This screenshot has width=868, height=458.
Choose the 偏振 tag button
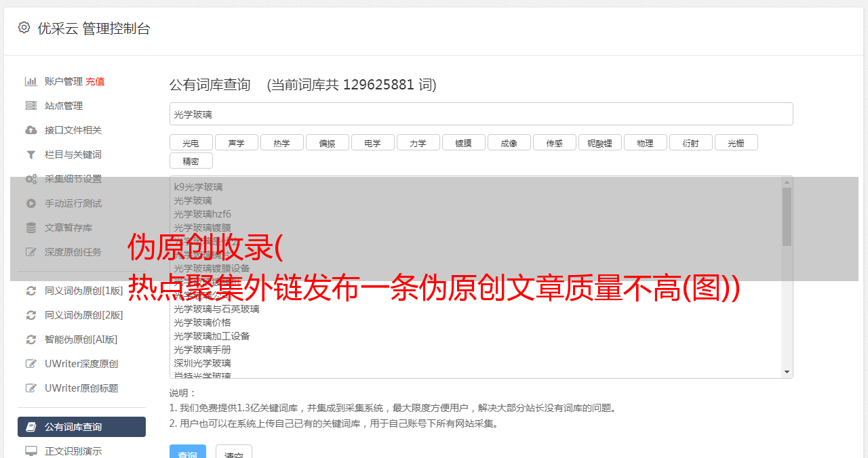(328, 143)
